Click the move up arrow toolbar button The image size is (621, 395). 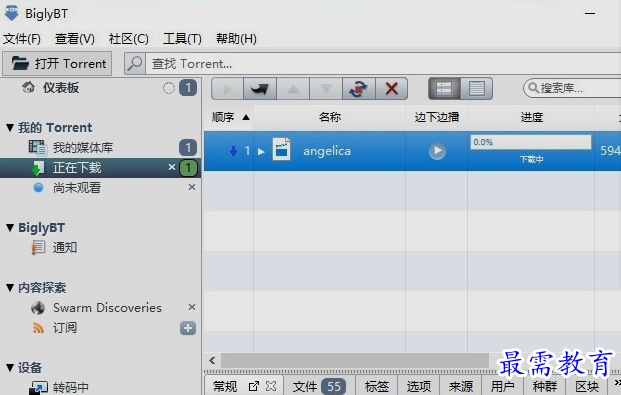(x=293, y=88)
